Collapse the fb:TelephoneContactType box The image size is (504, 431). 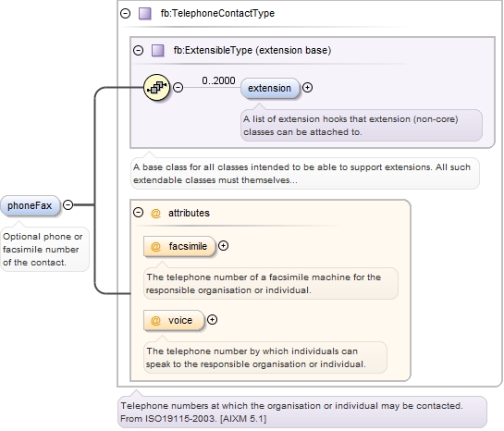[126, 14]
